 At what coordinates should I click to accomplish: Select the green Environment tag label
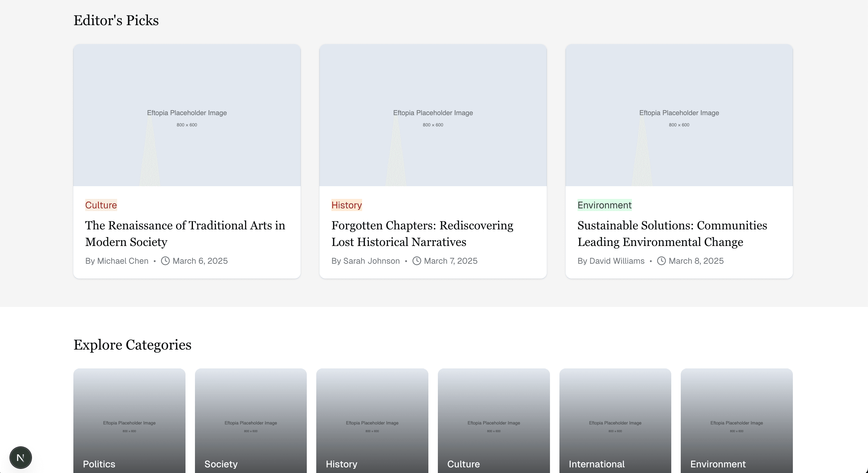point(604,205)
